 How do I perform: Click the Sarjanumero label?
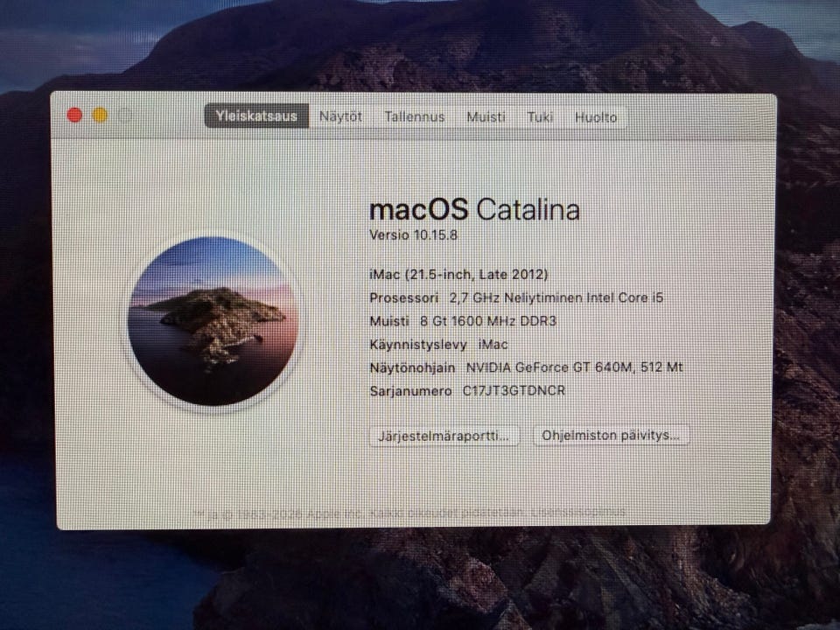pyautogui.click(x=410, y=391)
